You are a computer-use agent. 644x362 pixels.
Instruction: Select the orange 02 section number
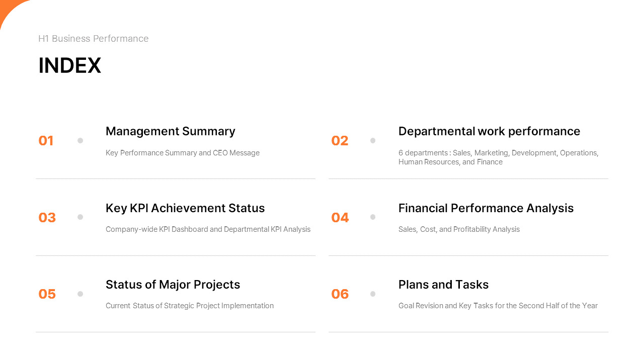click(340, 141)
